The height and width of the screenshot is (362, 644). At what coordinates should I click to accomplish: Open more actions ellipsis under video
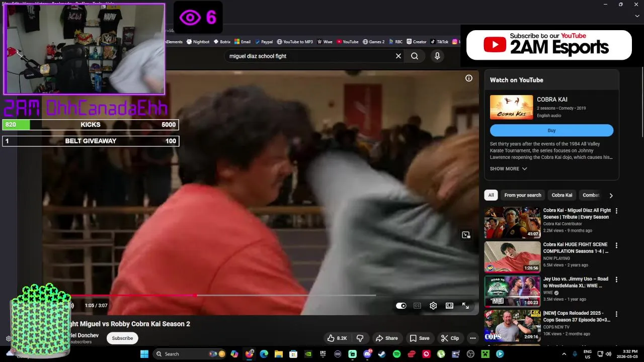tap(472, 338)
